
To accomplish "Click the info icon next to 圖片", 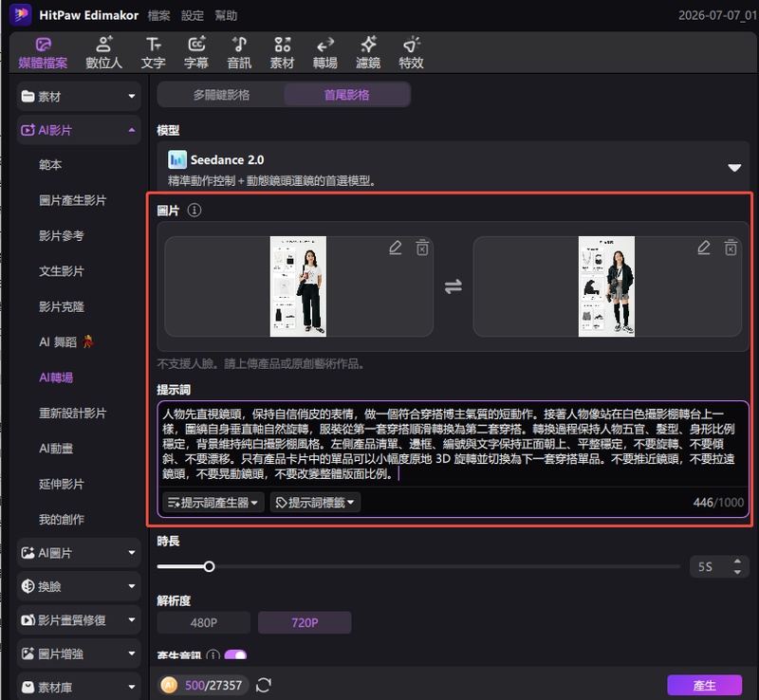I will point(194,211).
